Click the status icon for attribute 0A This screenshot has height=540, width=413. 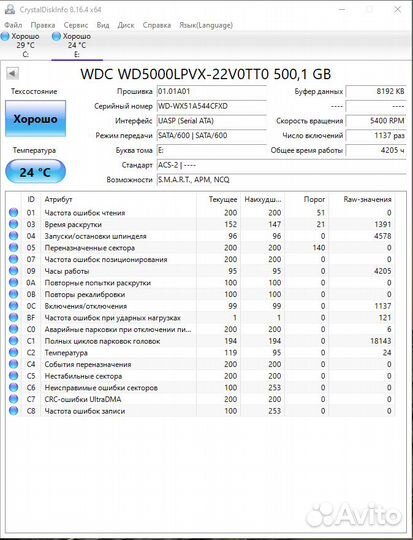click(13, 283)
